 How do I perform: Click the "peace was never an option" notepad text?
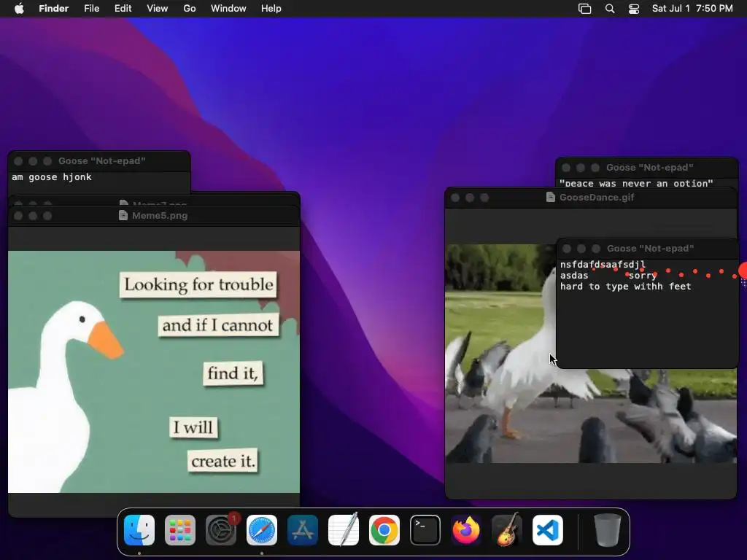636,183
